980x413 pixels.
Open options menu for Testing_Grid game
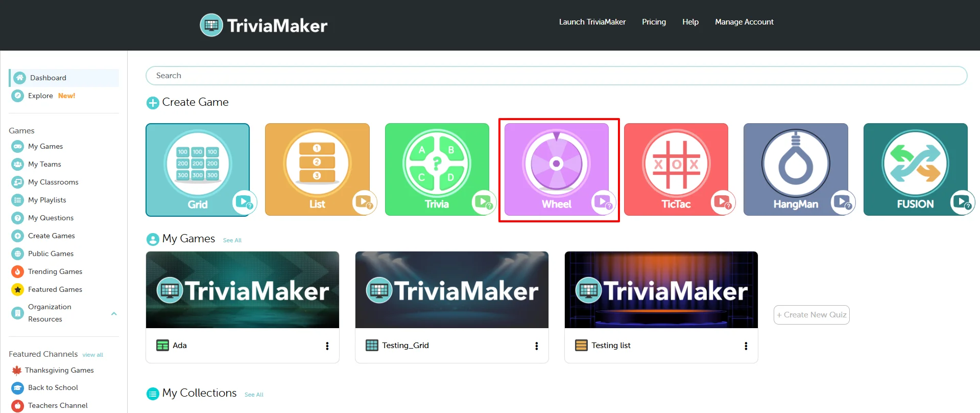537,346
